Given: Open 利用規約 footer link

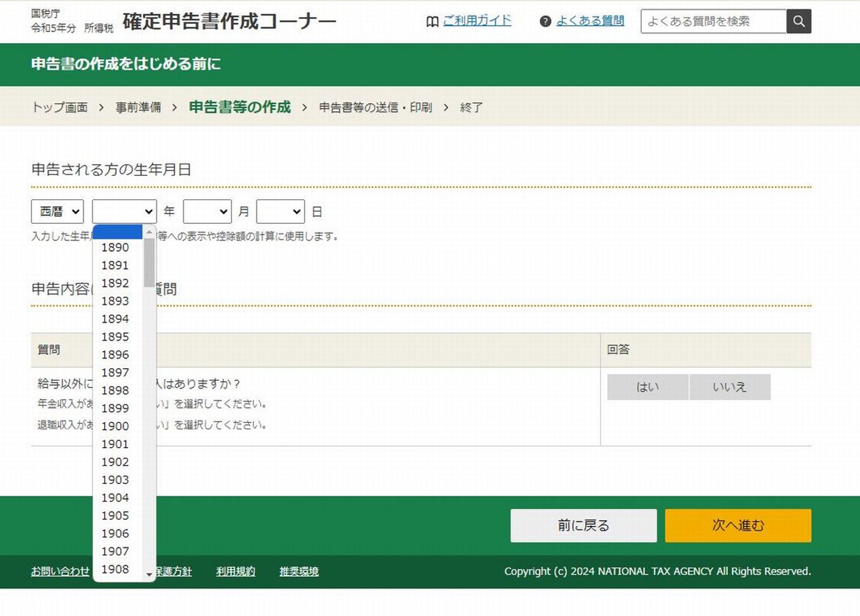Looking at the screenshot, I should coord(235,571).
